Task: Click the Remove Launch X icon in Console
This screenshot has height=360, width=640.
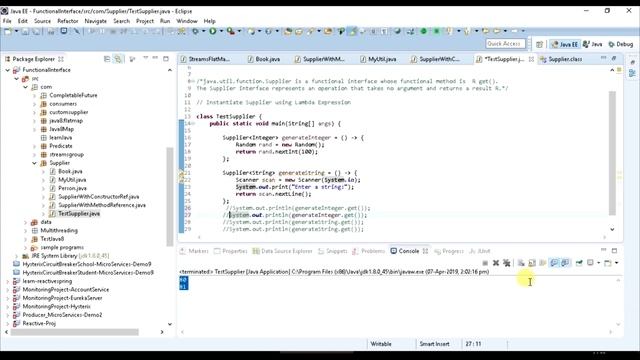Action: pyautogui.click(x=496, y=263)
